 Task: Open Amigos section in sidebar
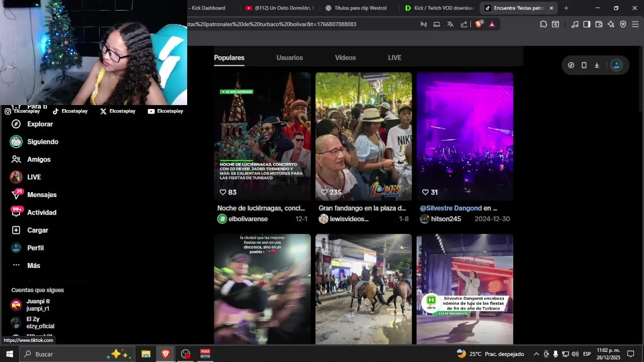32,159
